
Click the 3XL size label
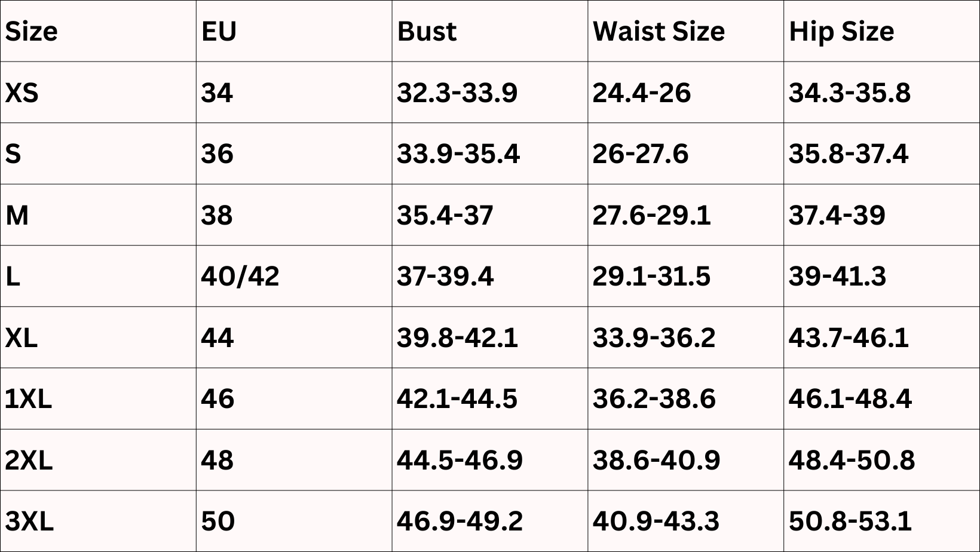point(29,521)
